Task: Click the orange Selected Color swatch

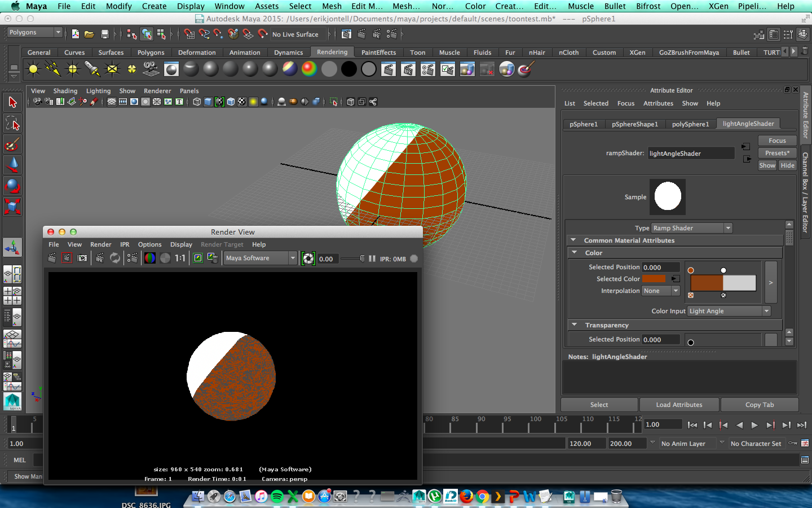Action: 654,279
